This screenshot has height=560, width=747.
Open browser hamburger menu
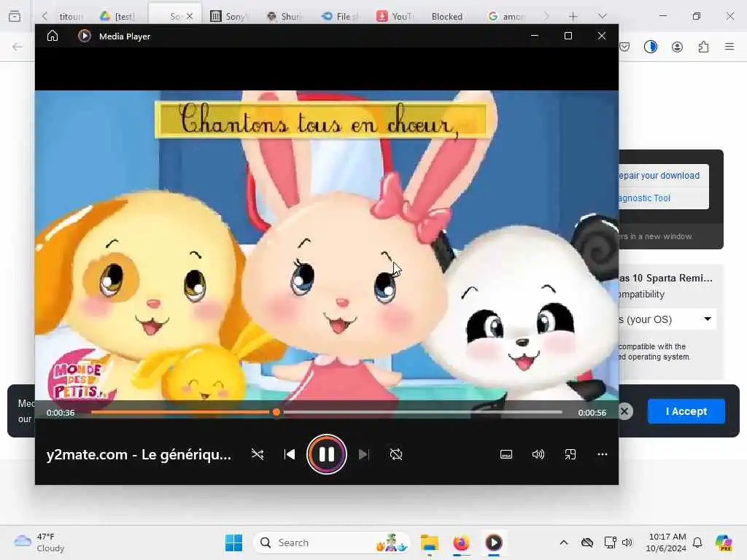point(729,47)
